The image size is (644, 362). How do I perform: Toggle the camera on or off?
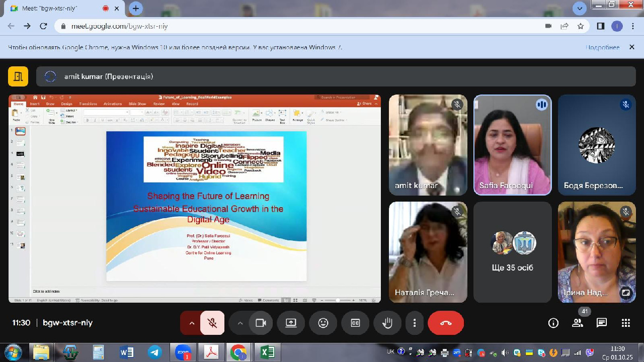261,323
